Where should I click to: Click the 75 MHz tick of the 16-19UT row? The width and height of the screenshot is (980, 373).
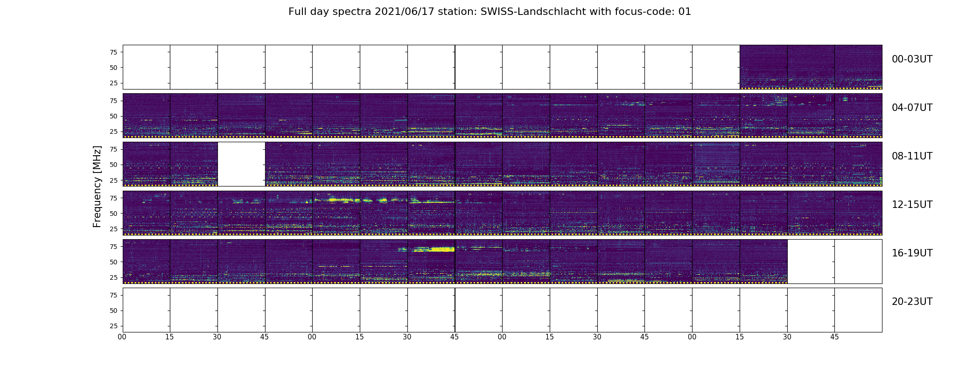[x=113, y=247]
